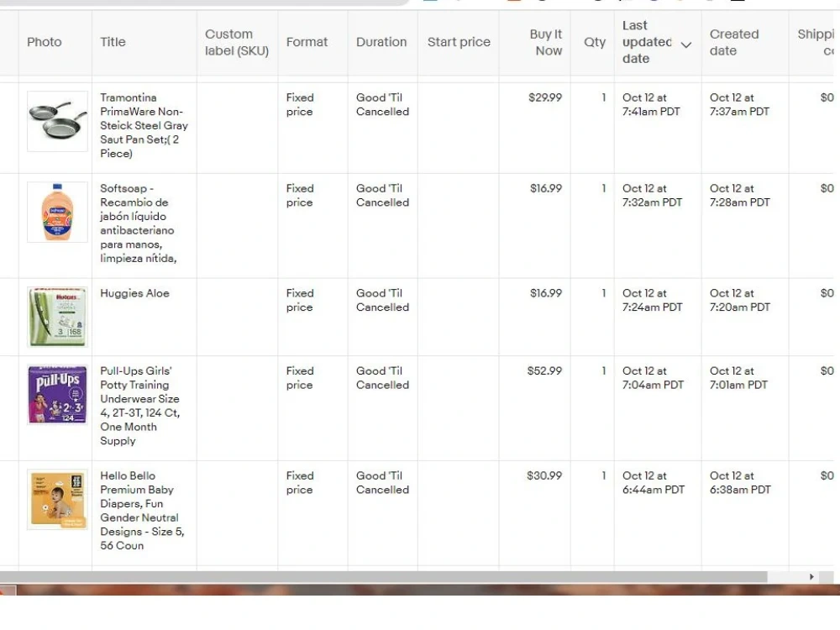Select created date Oct 12 at 7:20am PDT
The height and width of the screenshot is (630, 840).
pyautogui.click(x=740, y=300)
